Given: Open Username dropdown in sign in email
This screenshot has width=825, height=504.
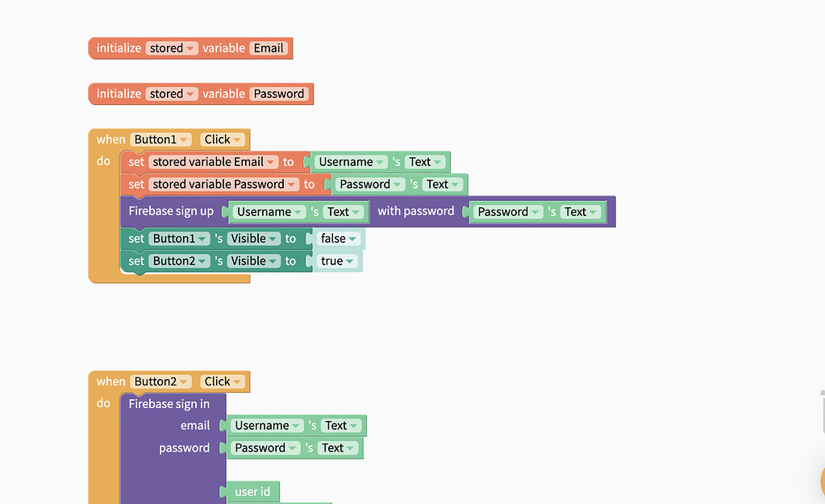Looking at the screenshot, I should point(267,426).
